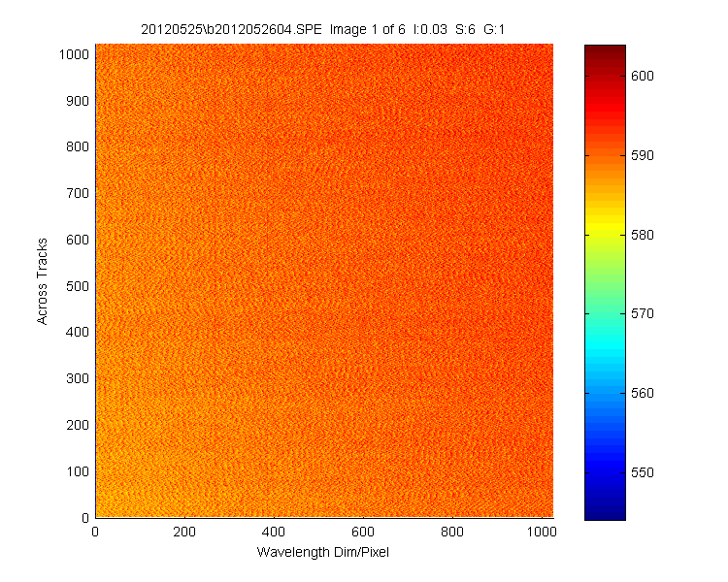728x582 pixels.
Task: Click y-axis tick label 300
Action: (78, 378)
